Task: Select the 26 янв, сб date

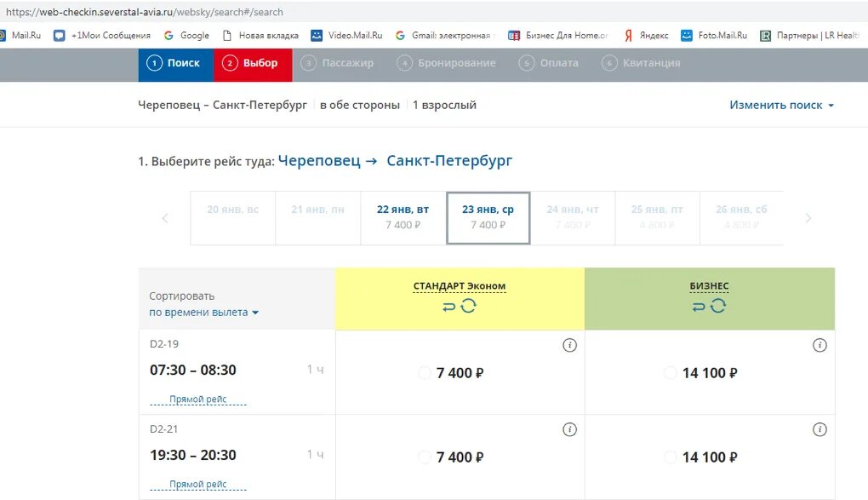Action: click(741, 218)
